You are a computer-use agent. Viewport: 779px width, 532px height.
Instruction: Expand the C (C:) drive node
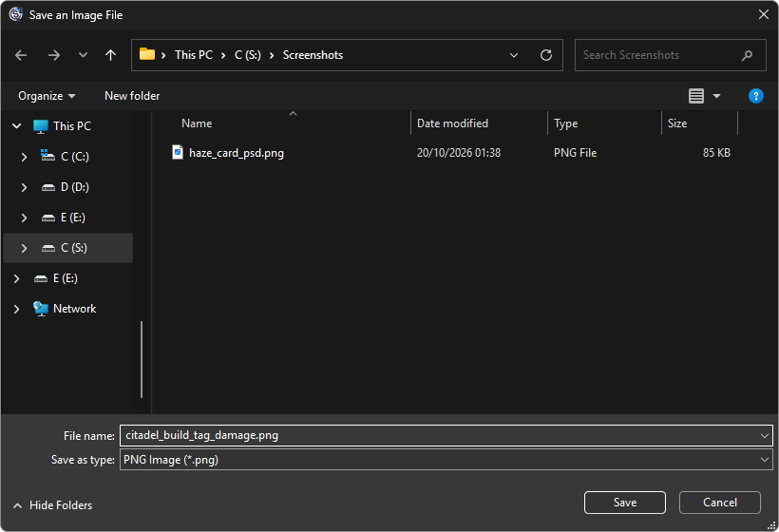click(24, 157)
